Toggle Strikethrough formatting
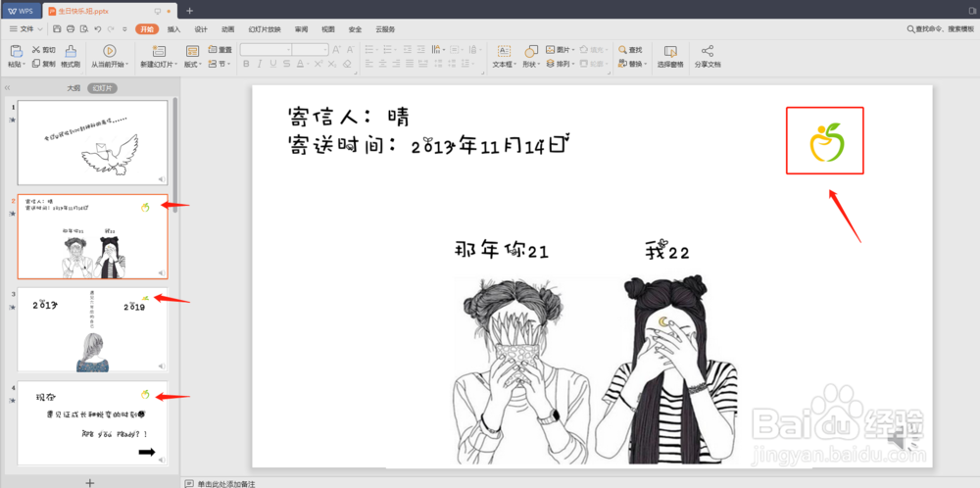This screenshot has height=488, width=980. pos(286,64)
